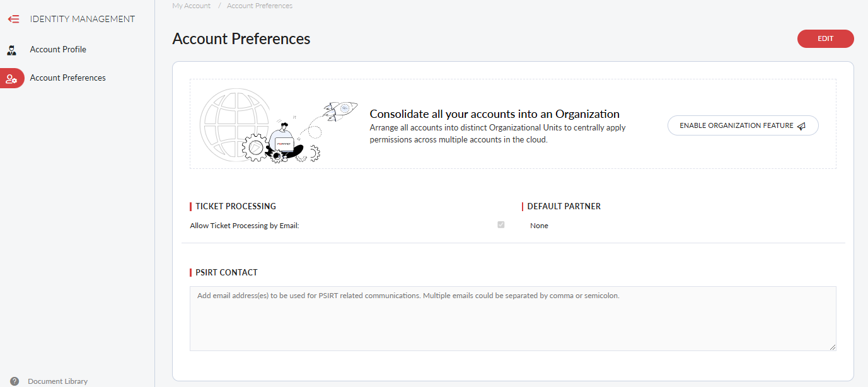The image size is (868, 387).
Task: Click the IDENTITY MANAGEMENT header text
Action: pyautogui.click(x=81, y=19)
